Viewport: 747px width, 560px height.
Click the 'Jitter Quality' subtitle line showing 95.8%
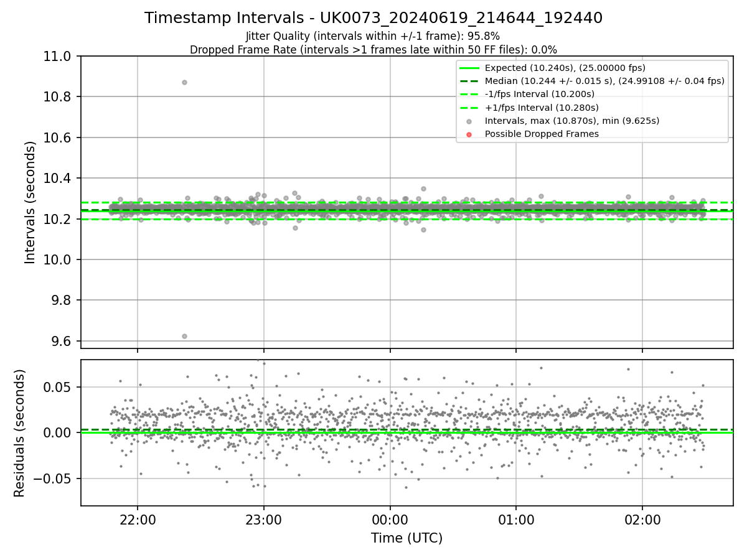coord(374,36)
